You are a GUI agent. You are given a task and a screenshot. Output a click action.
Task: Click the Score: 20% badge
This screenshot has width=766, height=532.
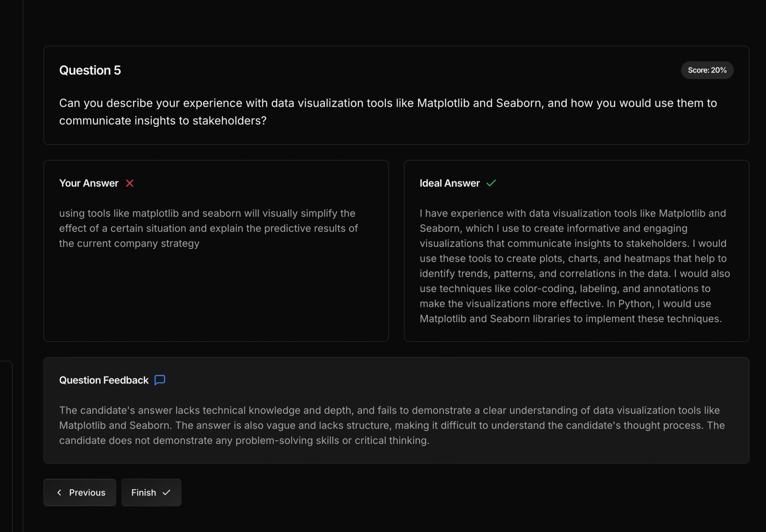pyautogui.click(x=707, y=70)
